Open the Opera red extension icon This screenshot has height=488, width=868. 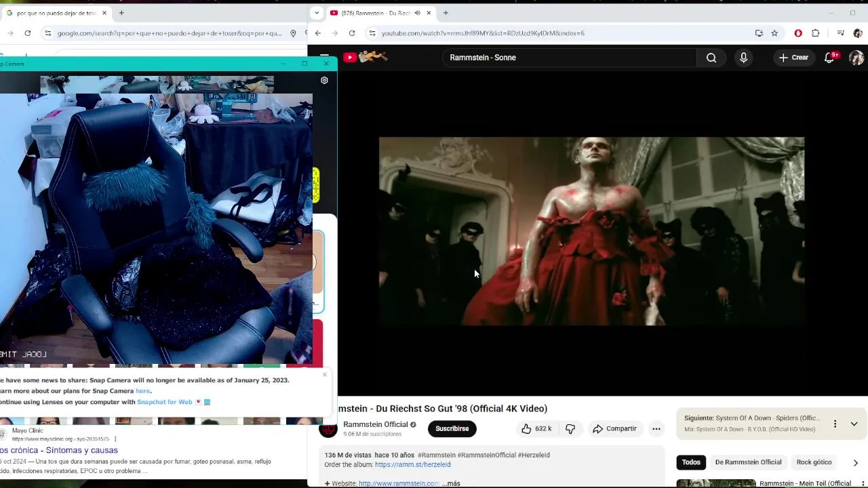(x=798, y=33)
